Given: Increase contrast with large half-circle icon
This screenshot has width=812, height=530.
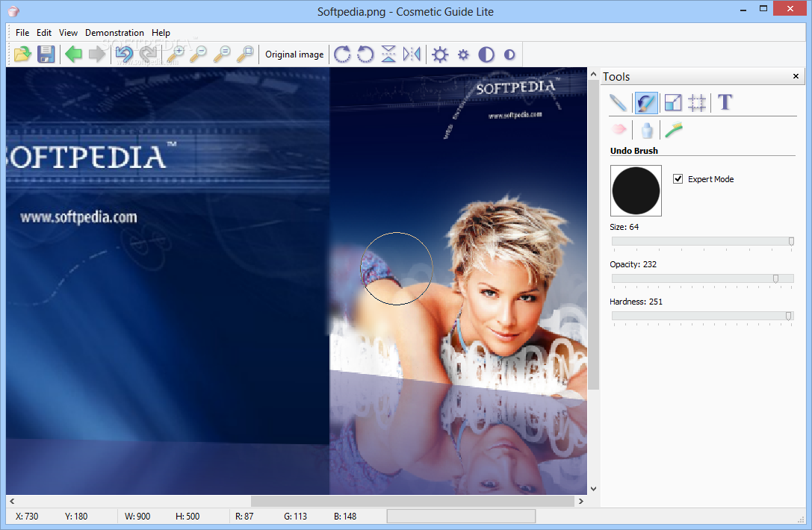Looking at the screenshot, I should (486, 54).
